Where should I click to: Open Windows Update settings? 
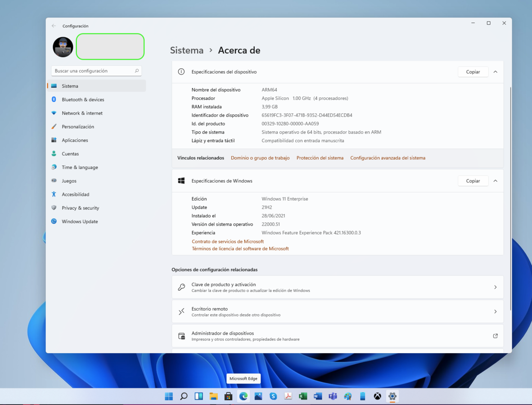pyautogui.click(x=96, y=221)
